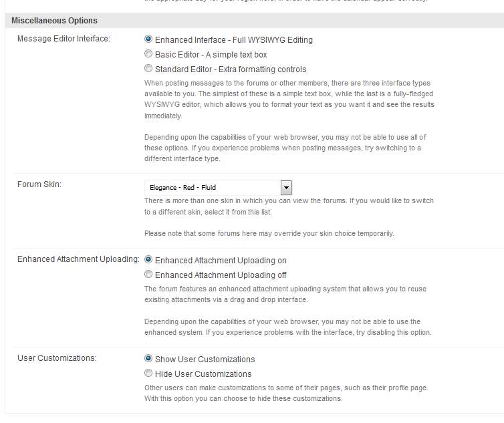Viewport: 504px width, 423px height.
Task: Click the User Customizations label
Action: pyautogui.click(x=57, y=358)
